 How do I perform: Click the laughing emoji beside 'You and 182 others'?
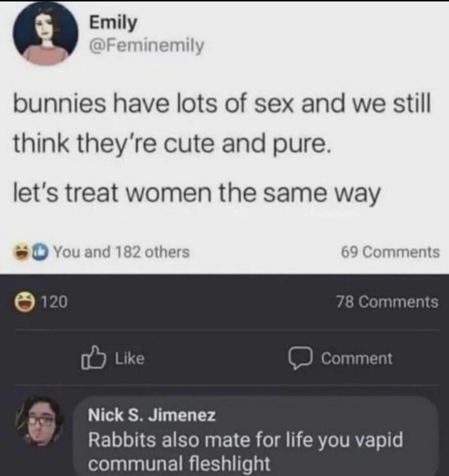click(20, 252)
